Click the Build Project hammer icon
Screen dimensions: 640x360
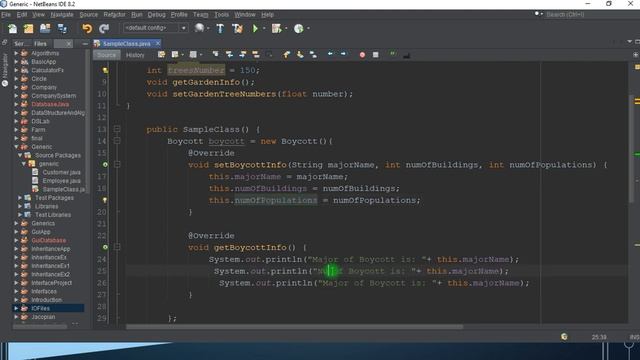220,29
